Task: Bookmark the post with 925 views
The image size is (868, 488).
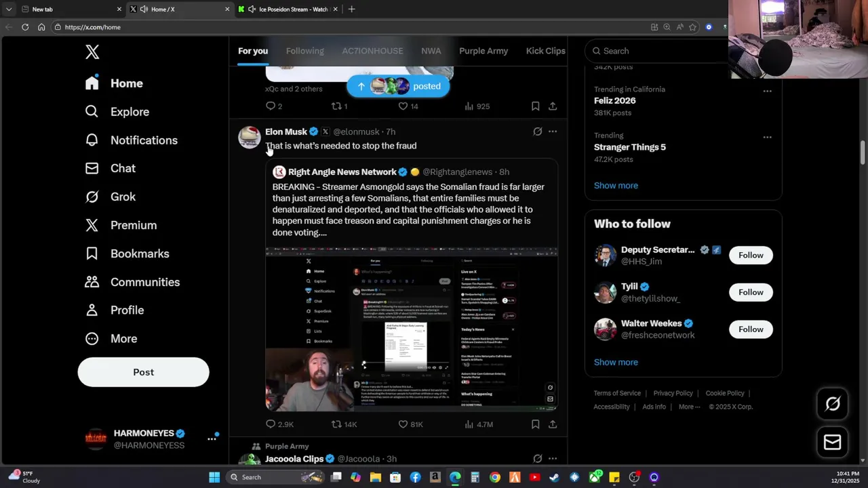Action: tap(535, 106)
